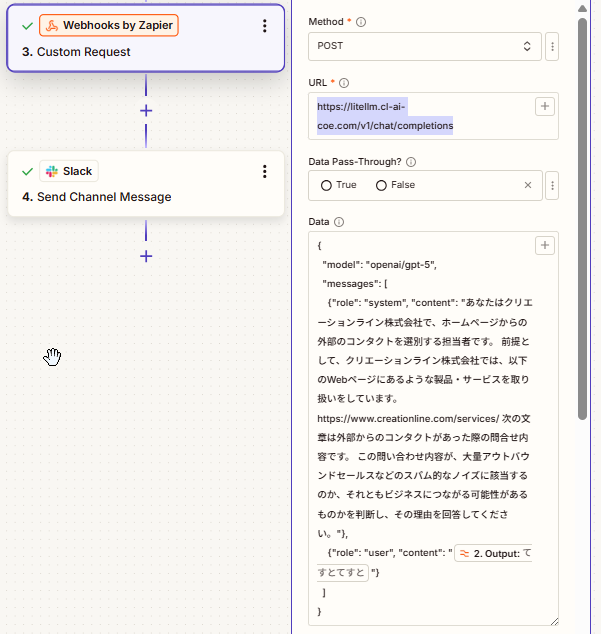Open the Slack step three-dot menu
This screenshot has height=634, width=601.
pyautogui.click(x=265, y=171)
